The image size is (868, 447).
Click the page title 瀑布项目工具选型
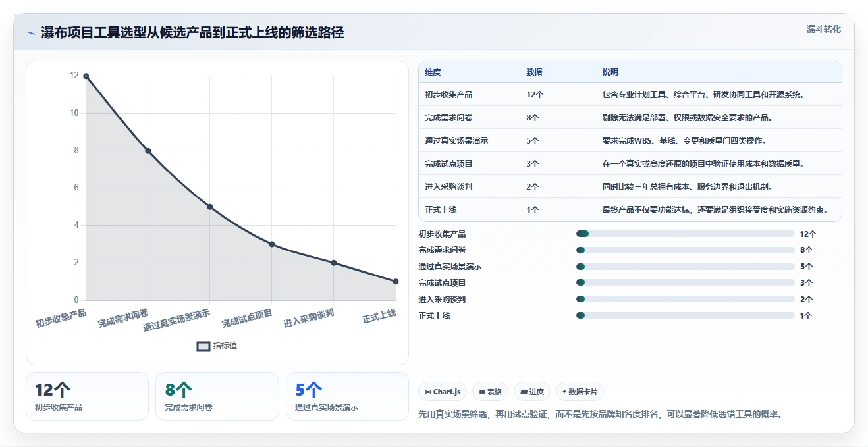coord(192,33)
